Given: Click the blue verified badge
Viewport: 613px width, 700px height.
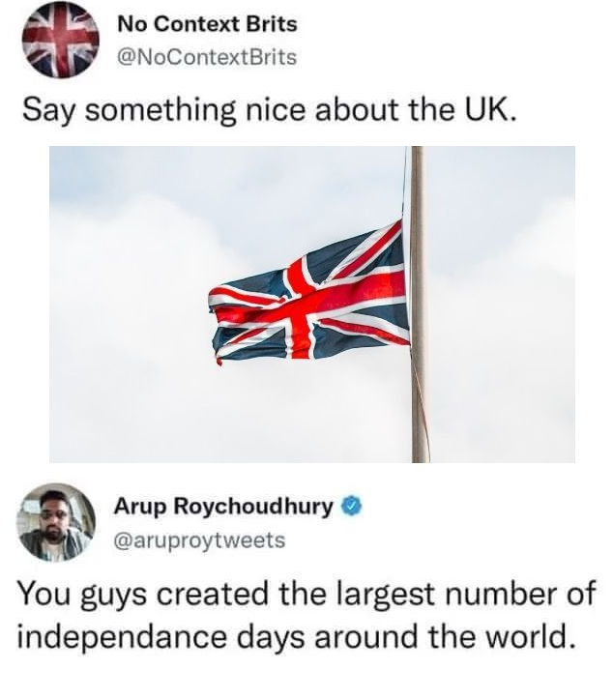Looking at the screenshot, I should tap(352, 507).
